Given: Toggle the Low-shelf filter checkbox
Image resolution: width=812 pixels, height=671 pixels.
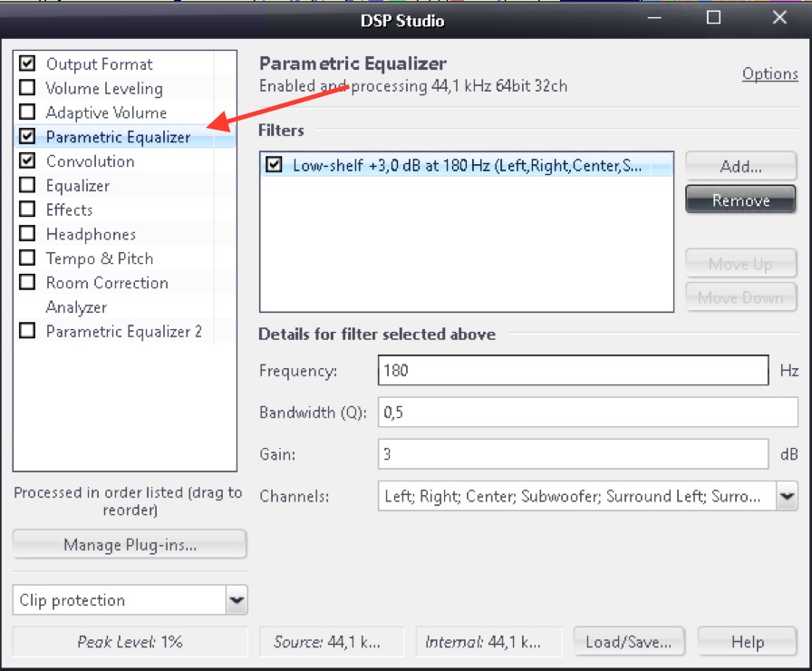Looking at the screenshot, I should point(274,165).
